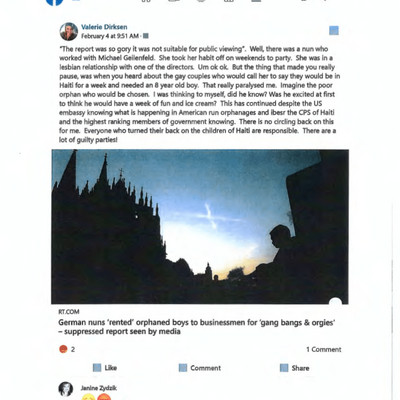Click the Like icon under the post
The height and width of the screenshot is (400, 400).
97,368
